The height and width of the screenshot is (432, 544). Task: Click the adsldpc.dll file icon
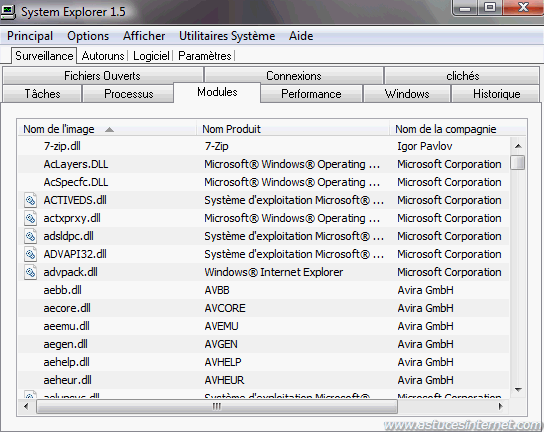click(x=31, y=237)
